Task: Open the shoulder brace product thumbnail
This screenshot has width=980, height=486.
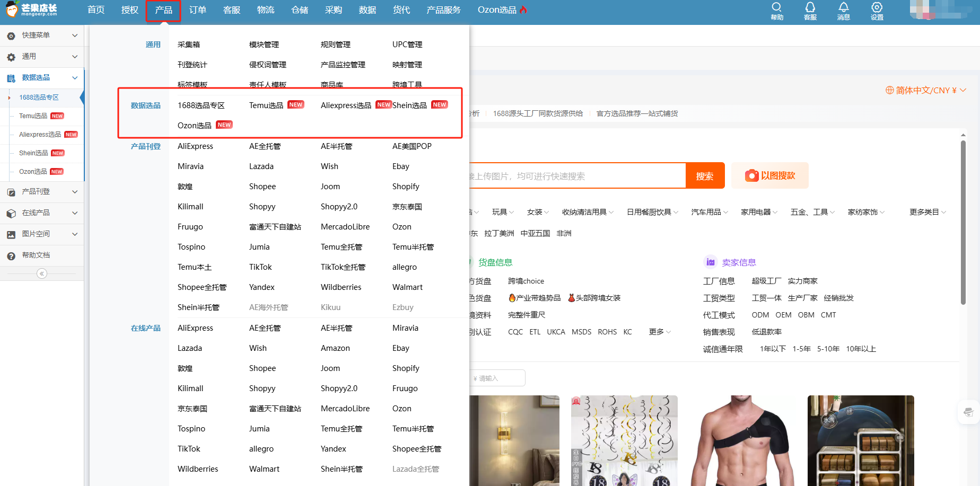Action: [x=742, y=440]
